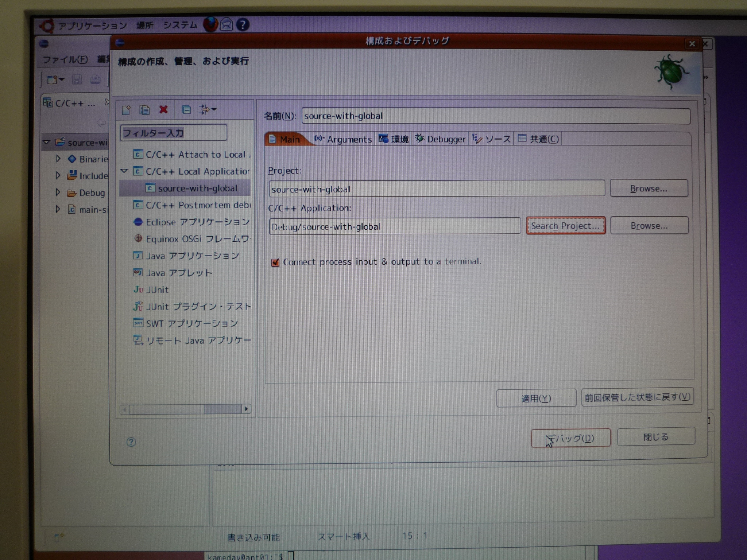Click the フィルター入力 filter text field
Screen dimensions: 747x560
point(173,132)
